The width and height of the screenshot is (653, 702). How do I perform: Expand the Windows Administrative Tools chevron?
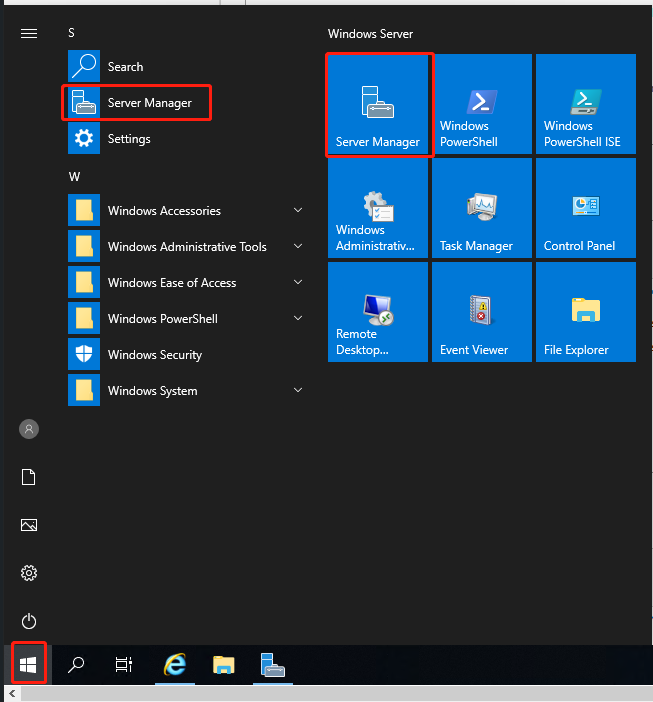click(298, 246)
